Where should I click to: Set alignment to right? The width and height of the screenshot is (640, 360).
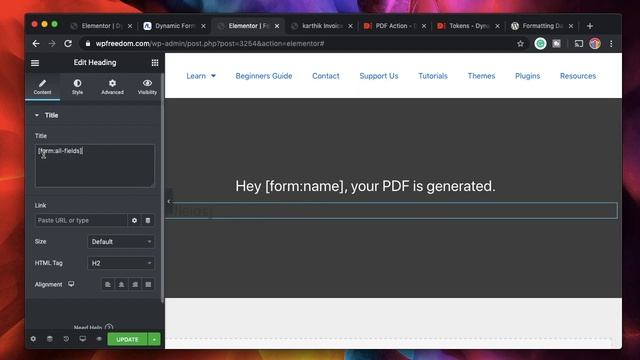point(135,284)
